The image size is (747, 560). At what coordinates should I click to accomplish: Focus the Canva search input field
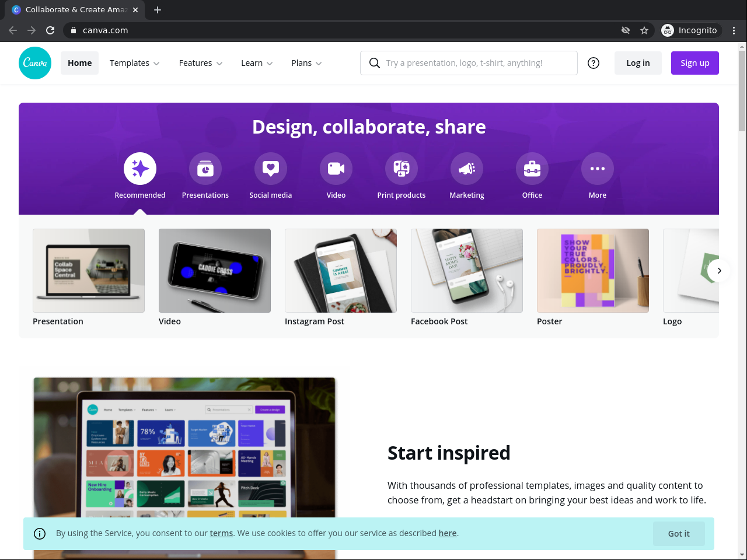(x=469, y=63)
